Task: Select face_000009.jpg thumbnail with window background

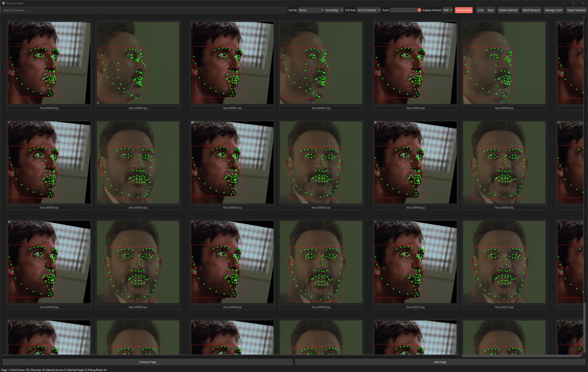Action: pos(232,262)
